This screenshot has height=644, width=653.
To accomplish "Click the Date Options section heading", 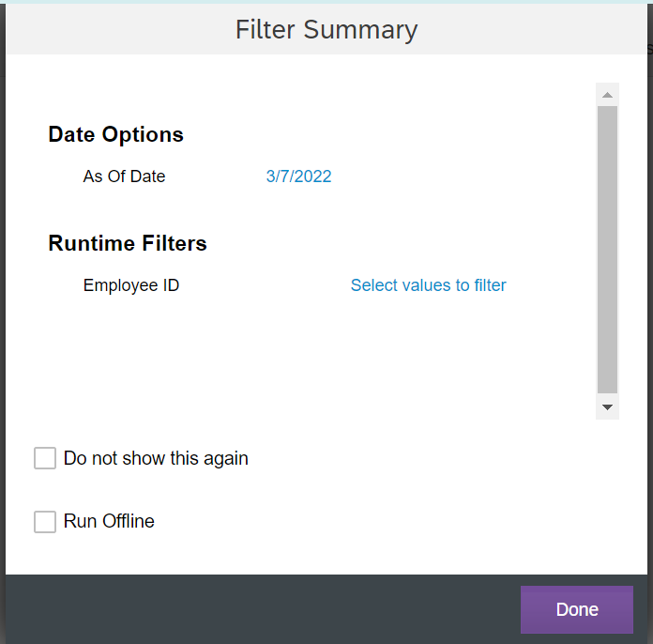I will (x=115, y=134).
